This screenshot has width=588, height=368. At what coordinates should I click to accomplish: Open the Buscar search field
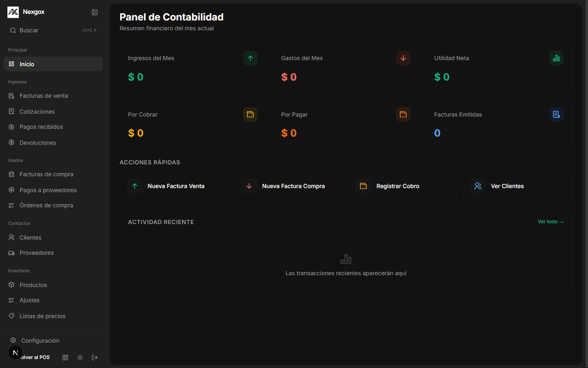tap(53, 30)
